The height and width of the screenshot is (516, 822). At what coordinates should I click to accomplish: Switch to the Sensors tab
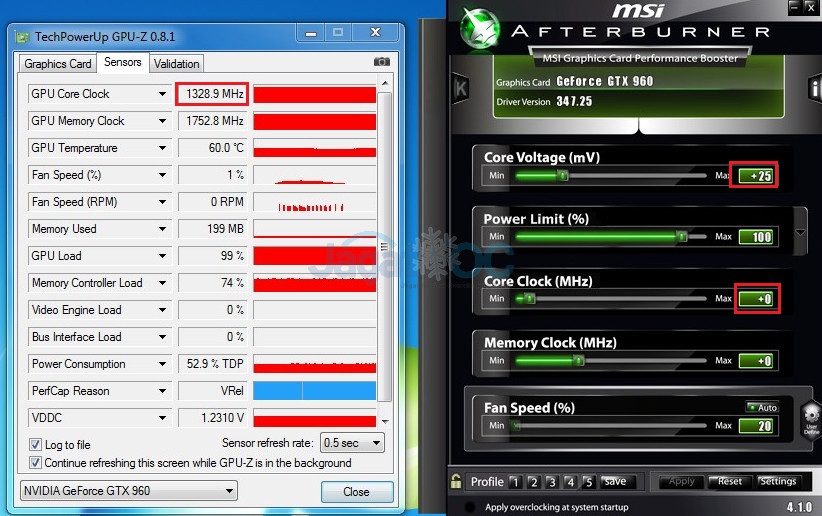123,62
